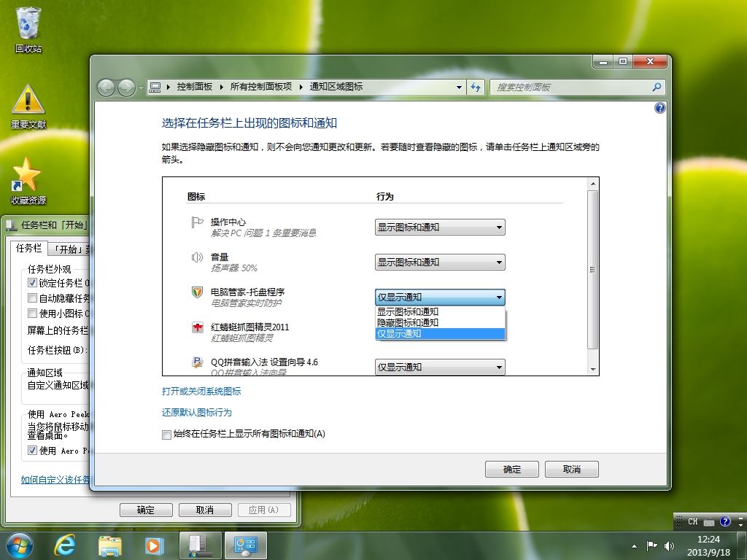This screenshot has height=560, width=747.
Task: Click the language bar help icon
Action: [x=725, y=522]
